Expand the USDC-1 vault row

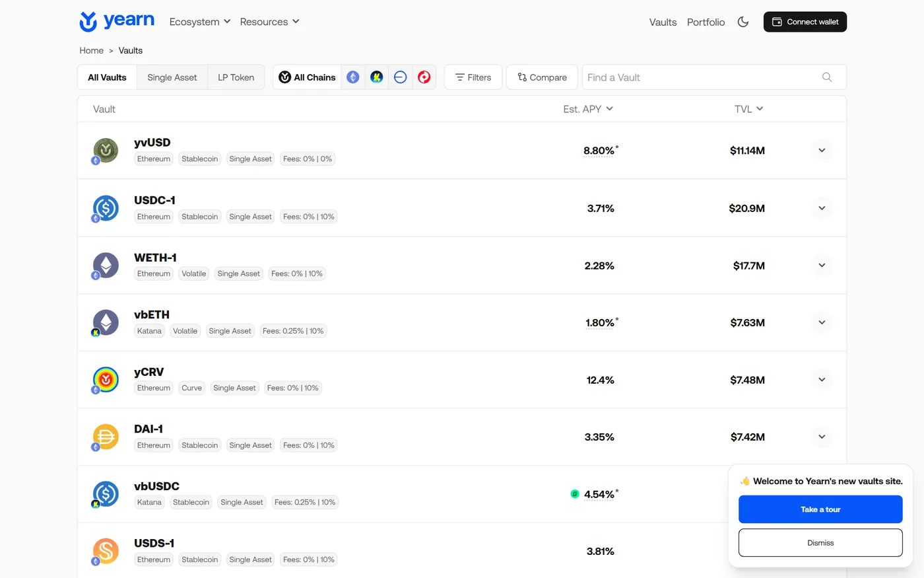(822, 208)
